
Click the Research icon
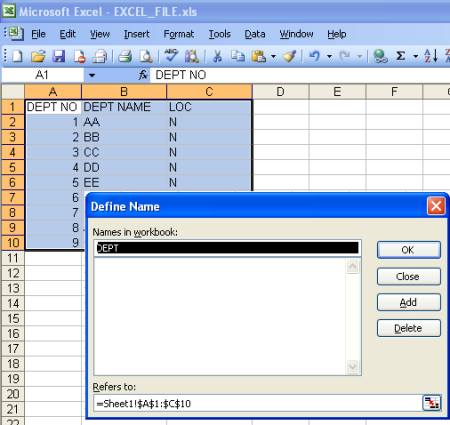[x=192, y=56]
